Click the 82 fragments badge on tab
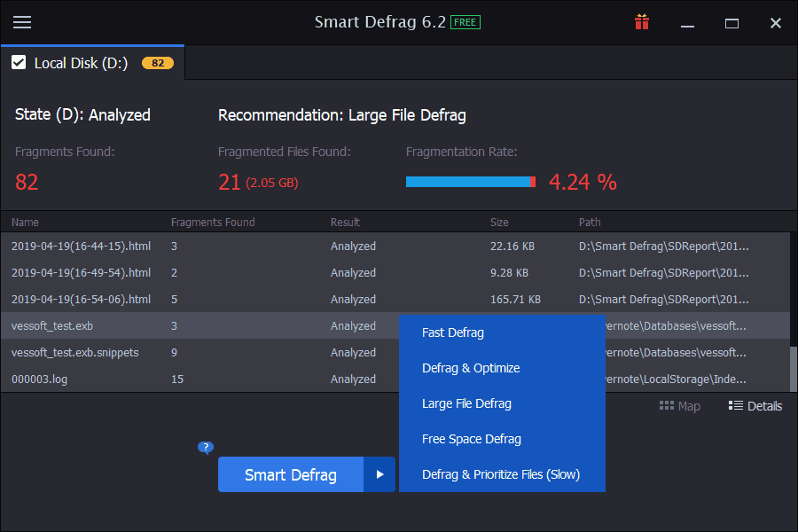798x532 pixels. coord(158,63)
